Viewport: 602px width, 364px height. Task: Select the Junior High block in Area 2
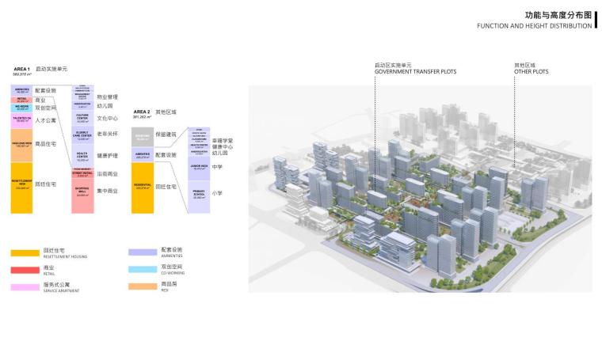[x=199, y=167]
